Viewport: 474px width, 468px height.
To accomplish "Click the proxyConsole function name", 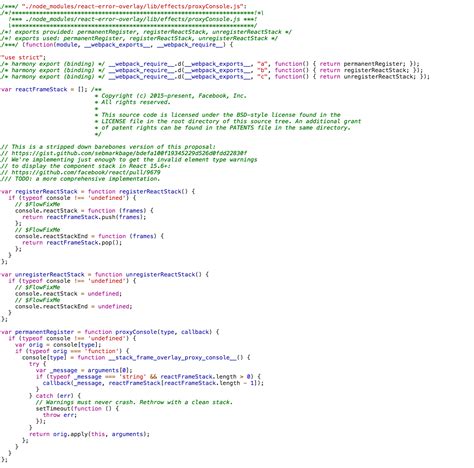I will 136,332.
